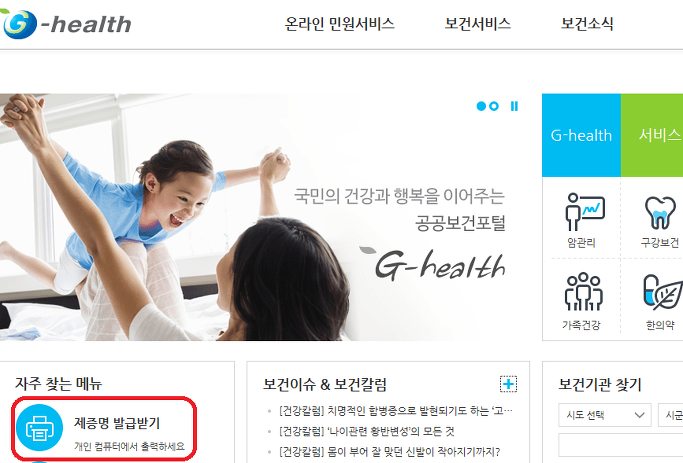Open the 보건서비스 menu
The image size is (683, 463).
(x=477, y=24)
